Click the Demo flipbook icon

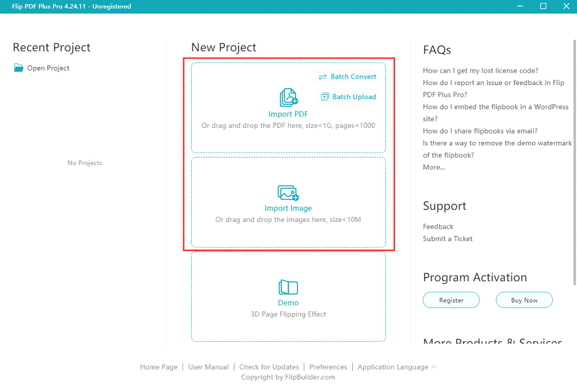point(288,287)
